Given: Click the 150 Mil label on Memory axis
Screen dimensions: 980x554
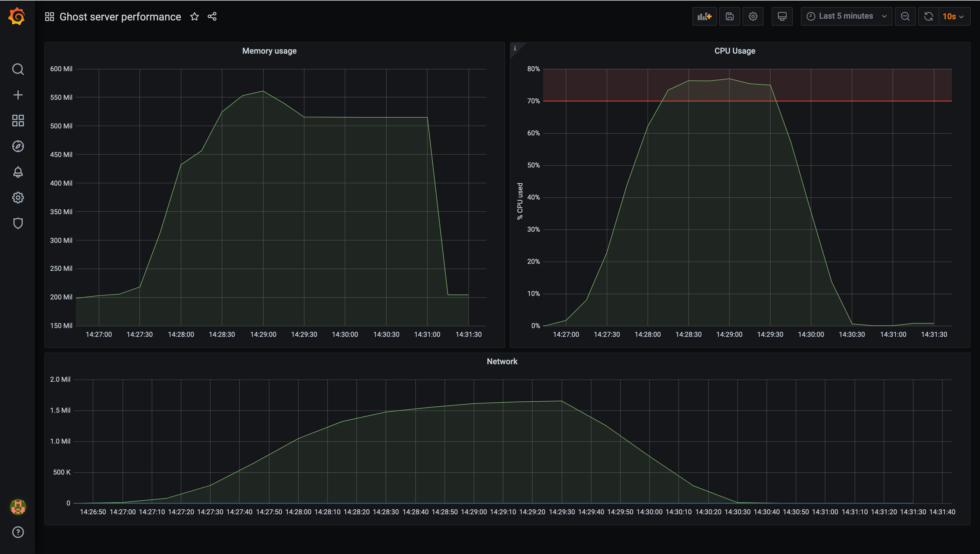Looking at the screenshot, I should pyautogui.click(x=61, y=325).
